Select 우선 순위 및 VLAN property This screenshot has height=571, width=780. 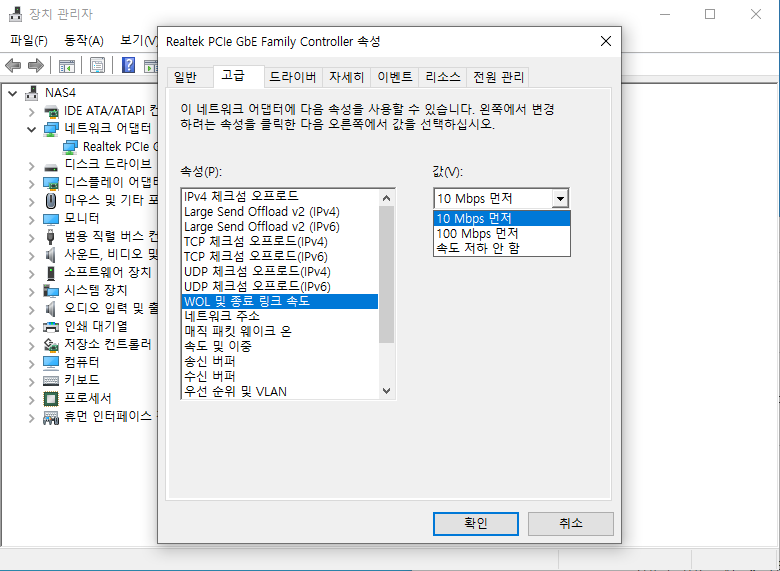coord(280,391)
